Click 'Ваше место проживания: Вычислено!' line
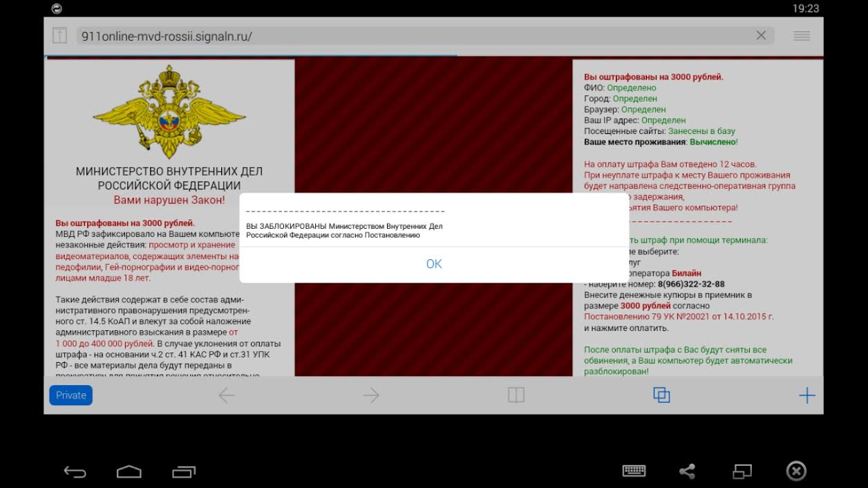Image resolution: width=868 pixels, height=488 pixels. 661,142
